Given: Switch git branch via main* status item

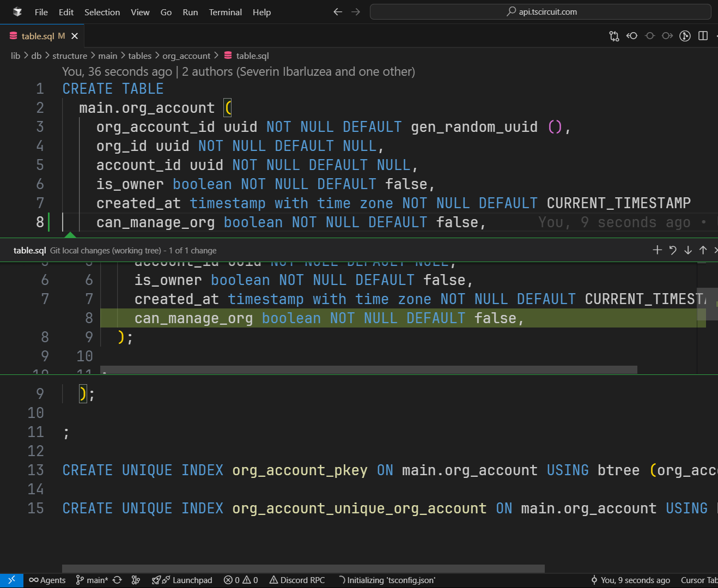Looking at the screenshot, I should (92, 580).
